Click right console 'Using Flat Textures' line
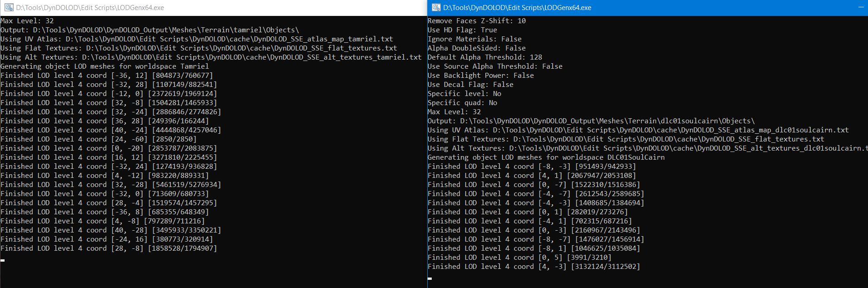Screen dimensions: 868x288 point(626,139)
